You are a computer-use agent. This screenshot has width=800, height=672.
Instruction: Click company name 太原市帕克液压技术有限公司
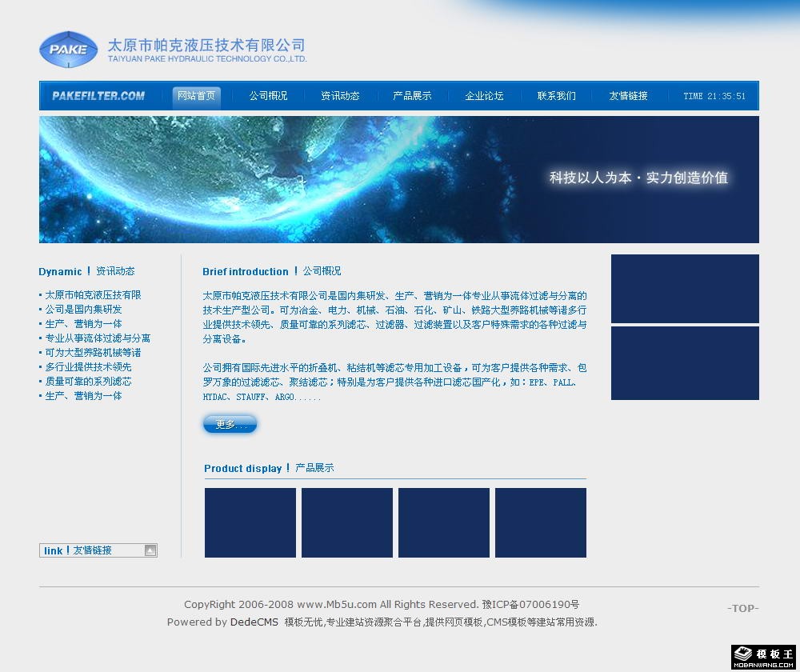(x=206, y=46)
